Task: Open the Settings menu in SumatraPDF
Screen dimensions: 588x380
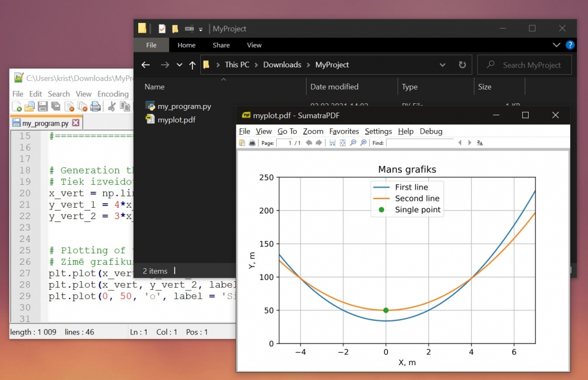Action: 378,131
